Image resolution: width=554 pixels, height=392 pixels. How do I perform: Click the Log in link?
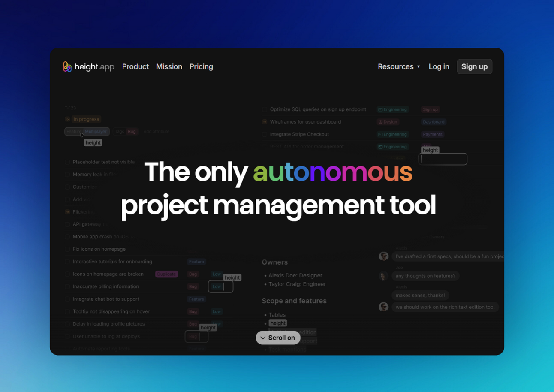(x=439, y=66)
